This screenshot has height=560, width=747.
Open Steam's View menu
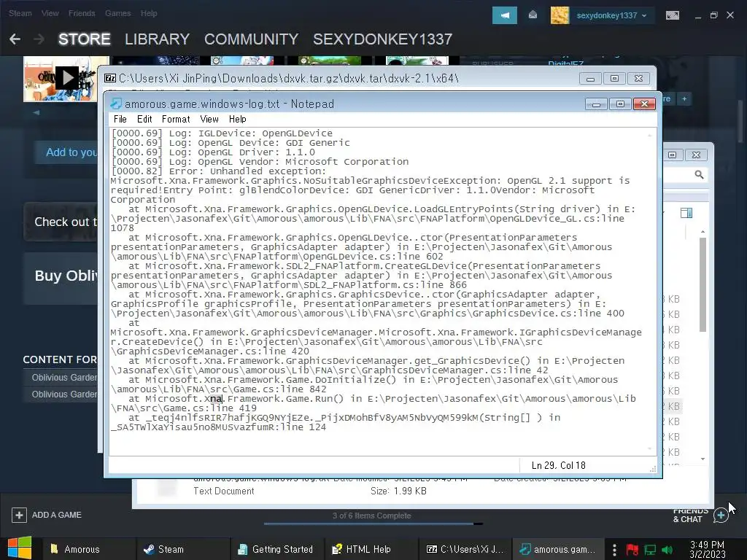pyautogui.click(x=50, y=13)
